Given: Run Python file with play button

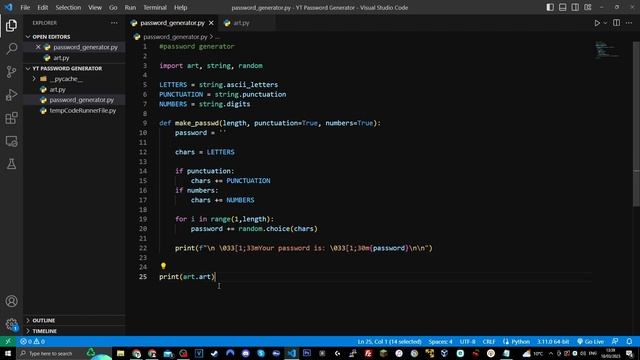Looking at the screenshot, I should 597,23.
